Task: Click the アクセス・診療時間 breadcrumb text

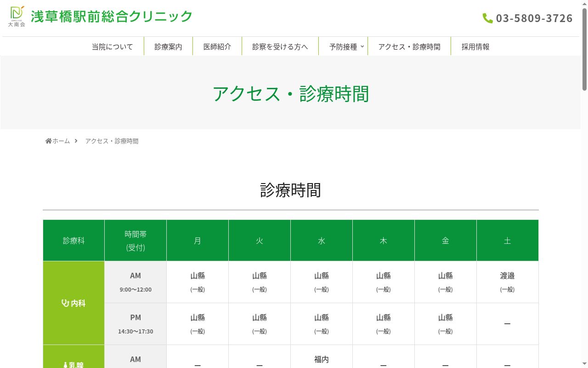Action: (112, 141)
